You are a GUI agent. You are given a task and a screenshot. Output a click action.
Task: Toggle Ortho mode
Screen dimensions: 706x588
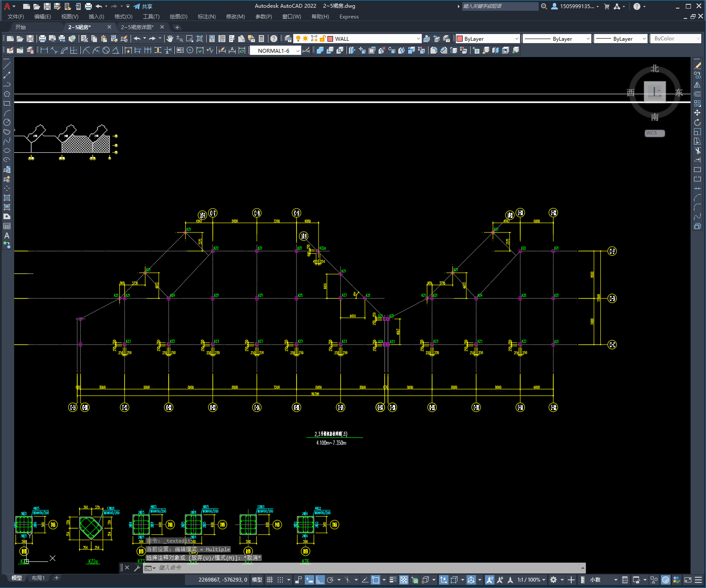tap(320, 580)
